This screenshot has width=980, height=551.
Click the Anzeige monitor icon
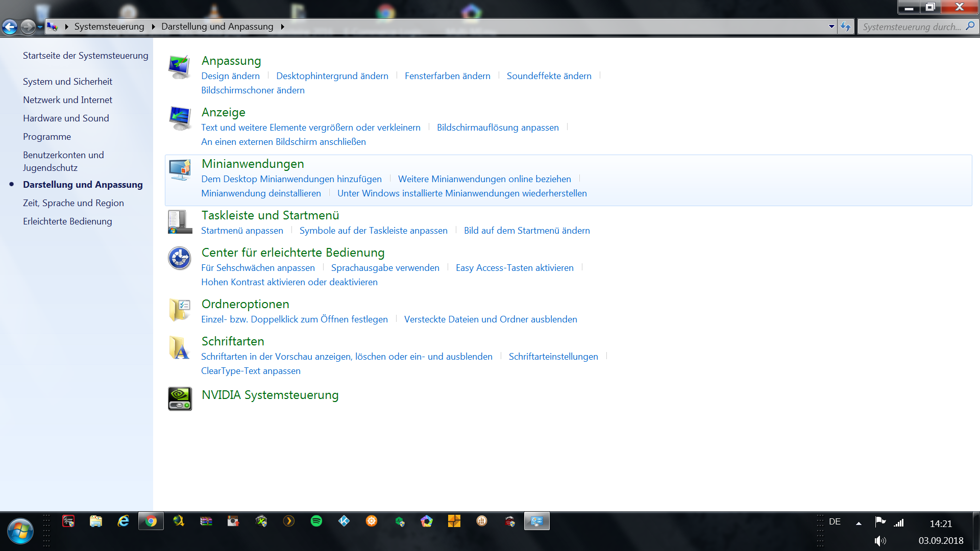coord(180,118)
